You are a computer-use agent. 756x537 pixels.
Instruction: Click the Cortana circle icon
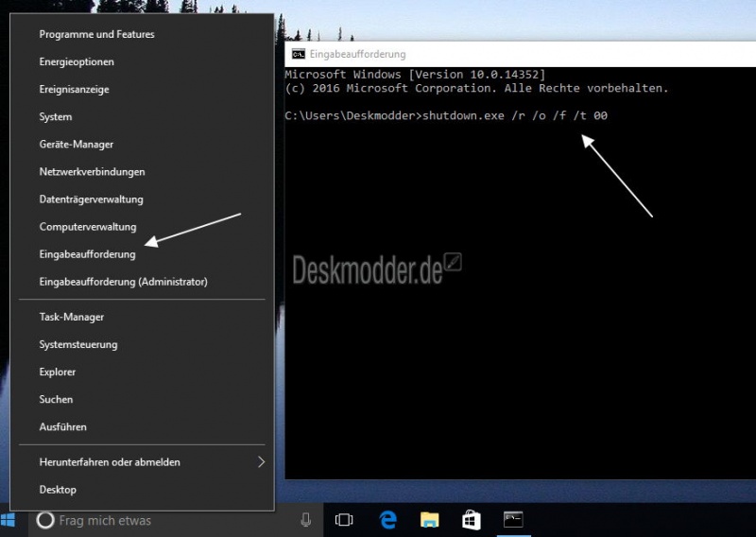[45, 520]
